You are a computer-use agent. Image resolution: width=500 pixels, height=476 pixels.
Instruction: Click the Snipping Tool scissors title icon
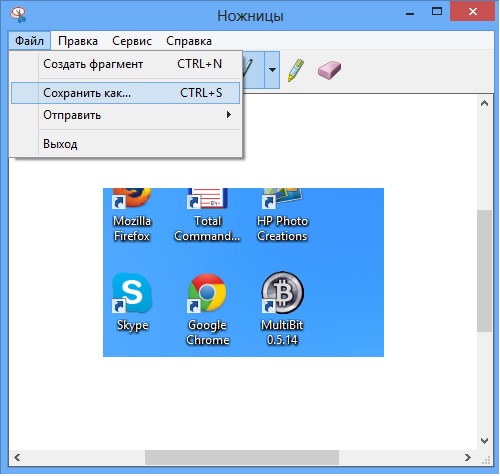point(18,15)
